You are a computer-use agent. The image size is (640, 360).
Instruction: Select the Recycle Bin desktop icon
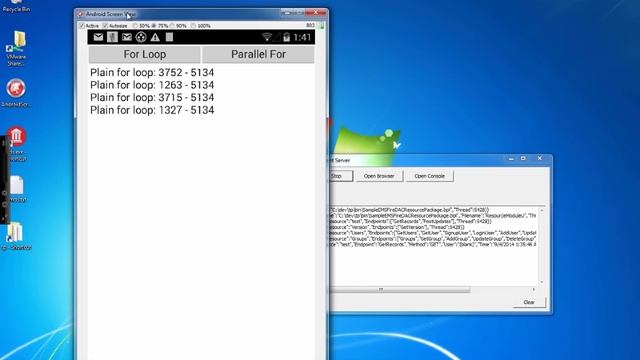(16, 6)
